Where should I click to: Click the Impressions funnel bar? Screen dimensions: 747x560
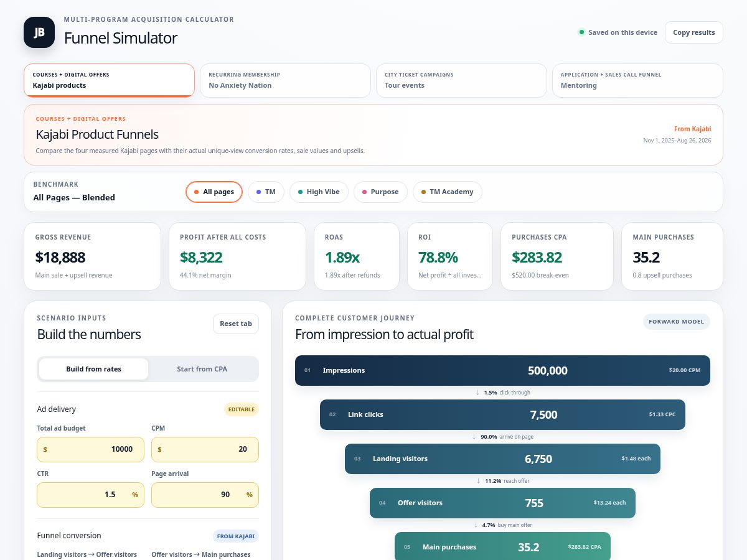(x=502, y=370)
